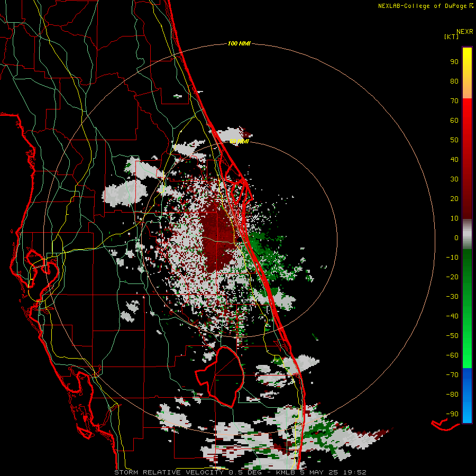The width and height of the screenshot is (476, 476).
Task: Click the positive 30 scale value
Action: tap(454, 179)
